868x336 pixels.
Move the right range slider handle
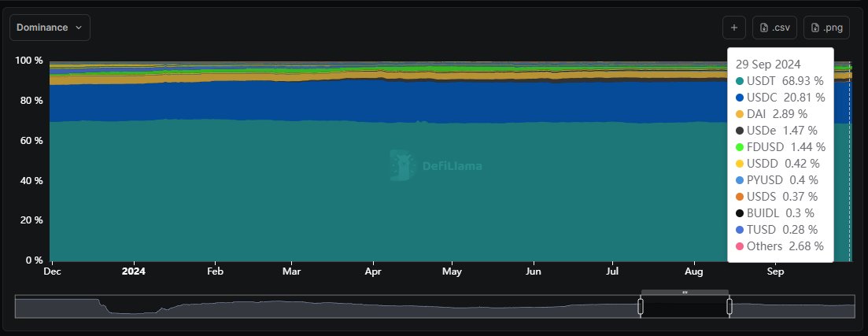click(729, 306)
